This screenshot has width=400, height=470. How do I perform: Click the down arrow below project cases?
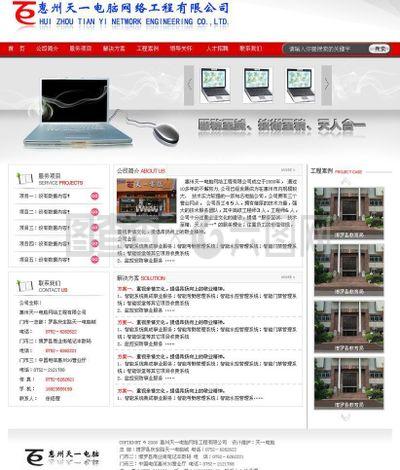[346, 417]
